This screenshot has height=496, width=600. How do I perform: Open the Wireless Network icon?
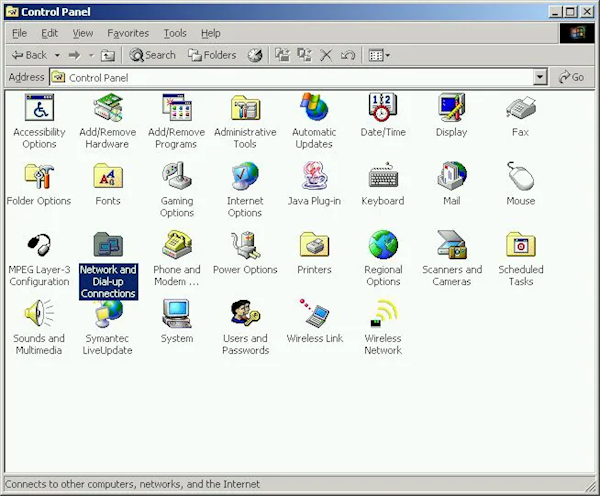(383, 315)
